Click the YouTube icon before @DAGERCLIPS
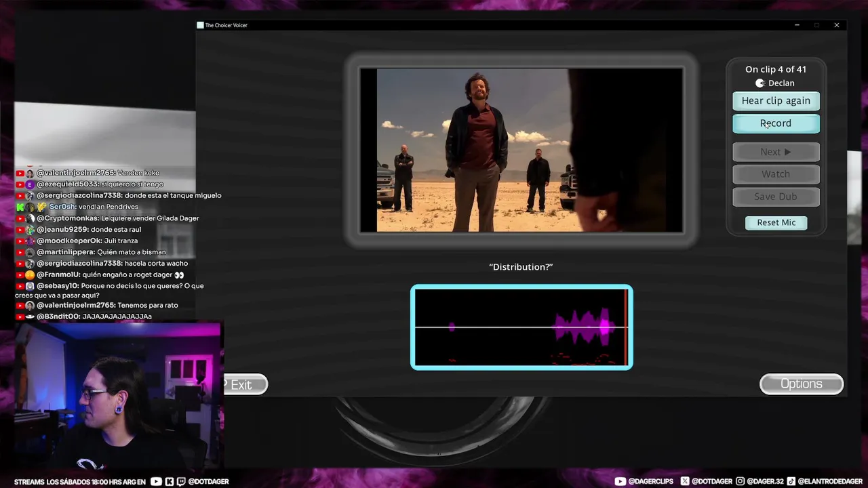 [x=620, y=481]
